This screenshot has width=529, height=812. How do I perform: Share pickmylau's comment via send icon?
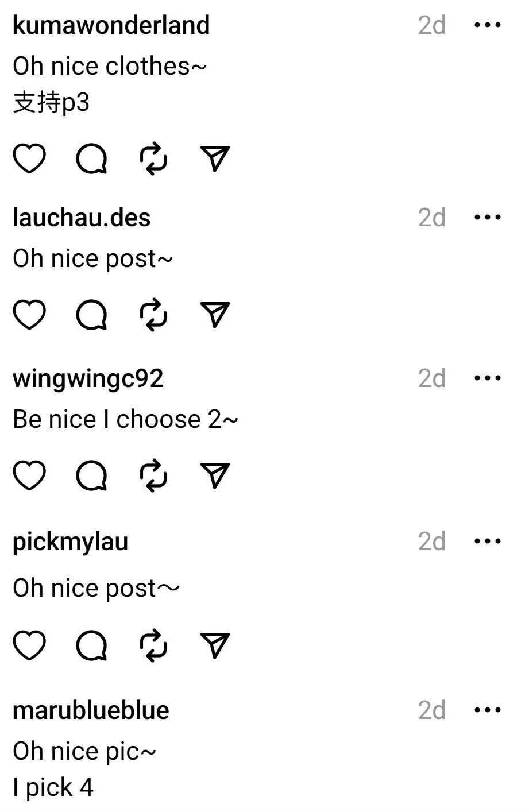pyautogui.click(x=215, y=645)
